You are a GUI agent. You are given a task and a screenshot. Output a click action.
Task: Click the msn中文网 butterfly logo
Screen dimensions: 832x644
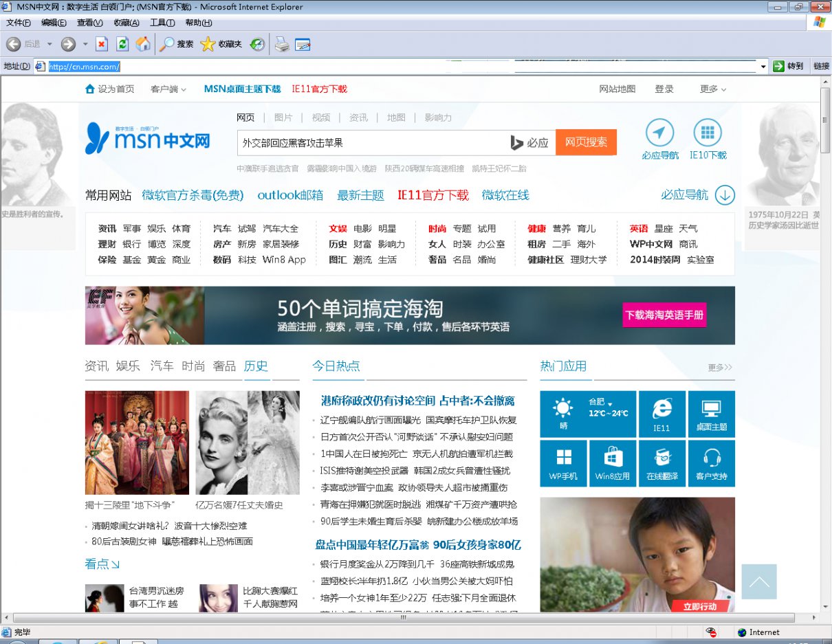(x=147, y=140)
